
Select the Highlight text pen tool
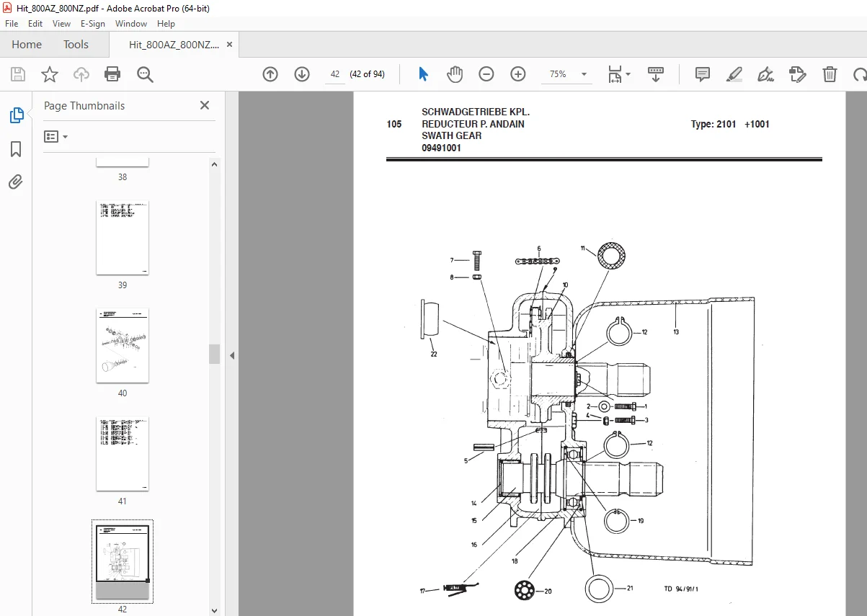[734, 74]
